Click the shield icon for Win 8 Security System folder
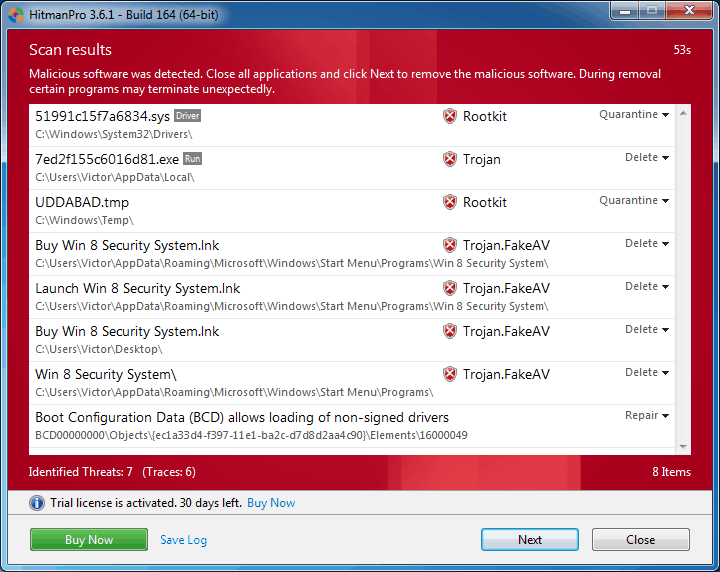Image resolution: width=720 pixels, height=572 pixels. pos(450,374)
